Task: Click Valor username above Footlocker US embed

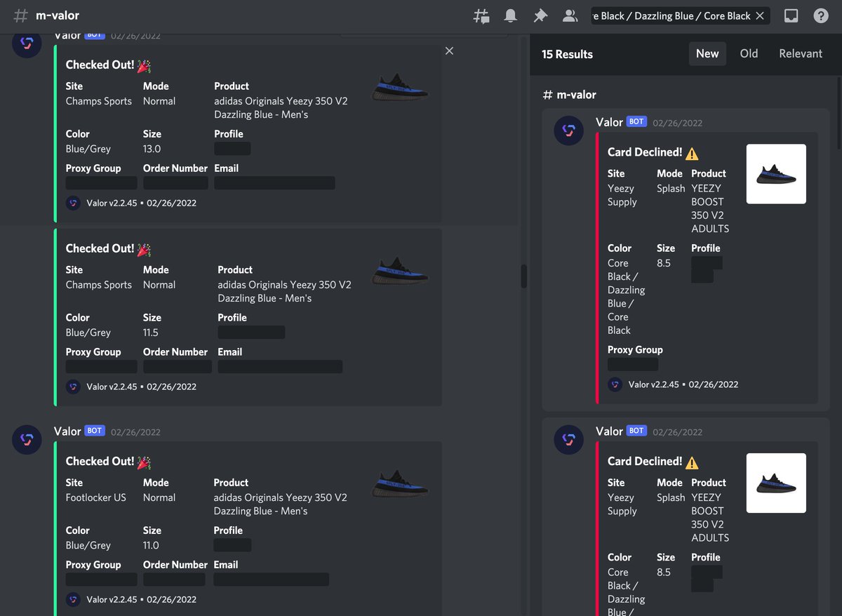Action: (67, 431)
